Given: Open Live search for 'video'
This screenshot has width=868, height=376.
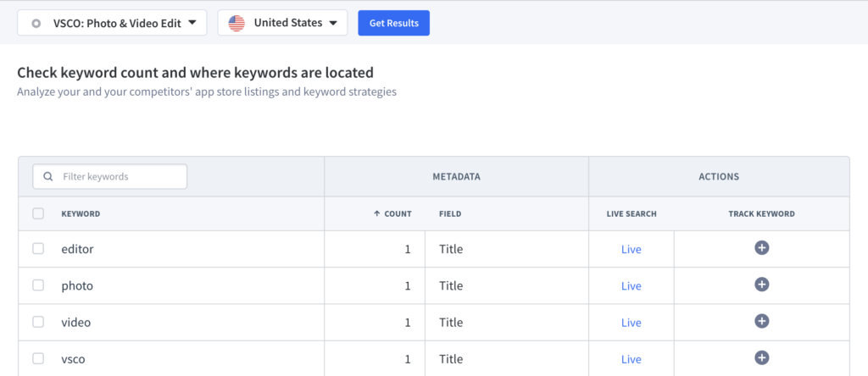Looking at the screenshot, I should (x=631, y=323).
